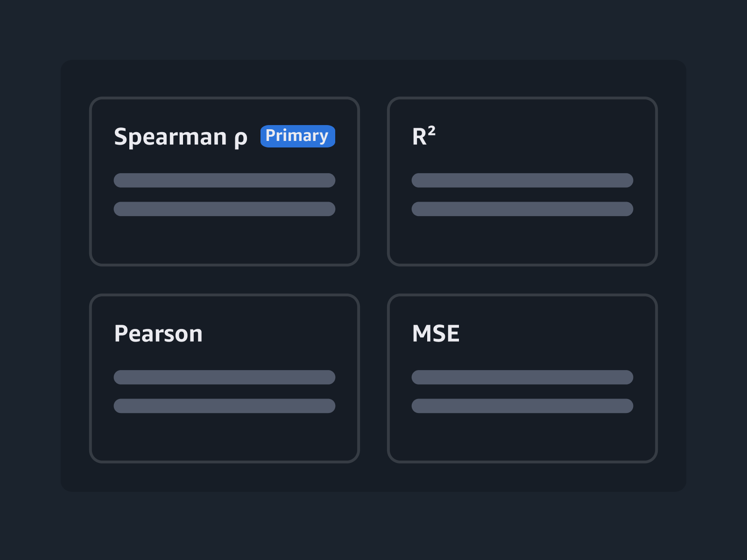
Task: Click the second placeholder bar under R²
Action: (522, 209)
